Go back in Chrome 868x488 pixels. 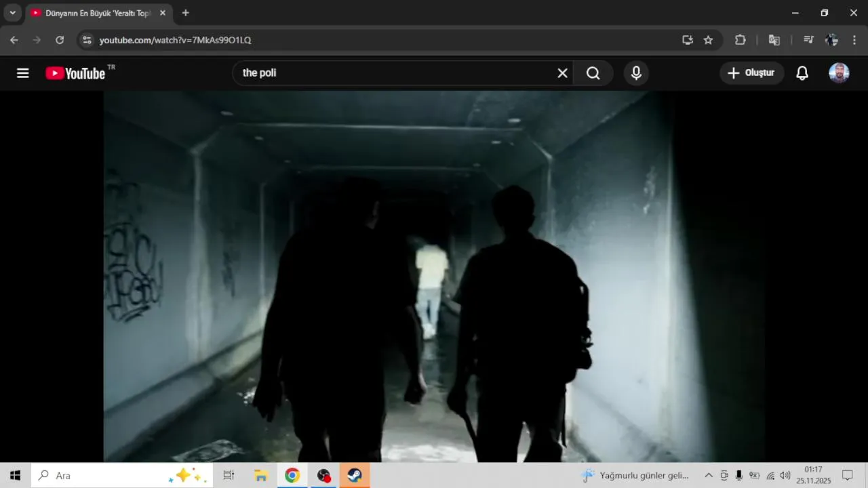pos(14,40)
